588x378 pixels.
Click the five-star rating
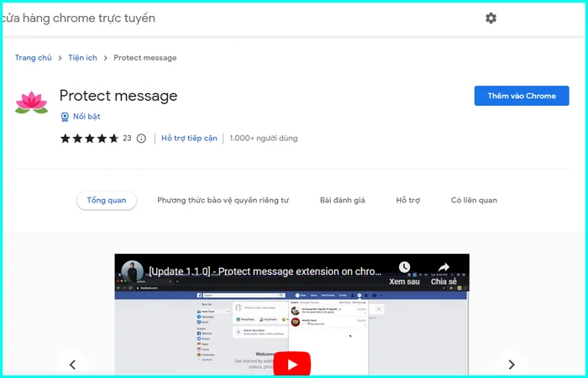(89, 139)
